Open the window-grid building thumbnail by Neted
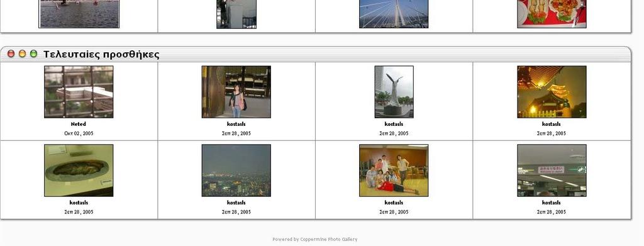Screen dimensions: 644x246 (79, 92)
